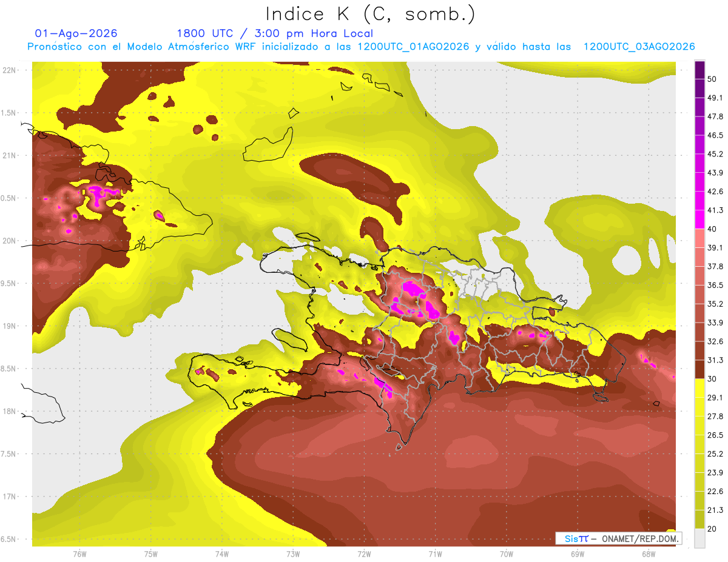Viewport: 728px width, 562px height.
Task: Click the colorbar value 47.8
Action: pyautogui.click(x=715, y=116)
